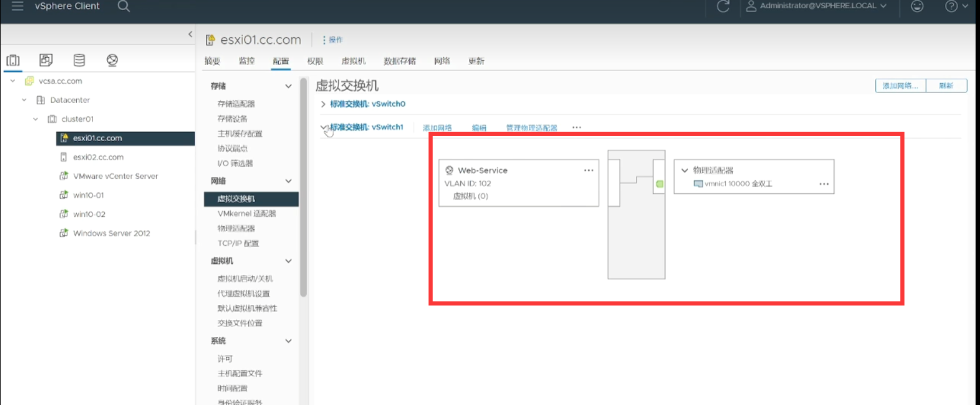Switch to the 数据存储 tab

coord(400,61)
